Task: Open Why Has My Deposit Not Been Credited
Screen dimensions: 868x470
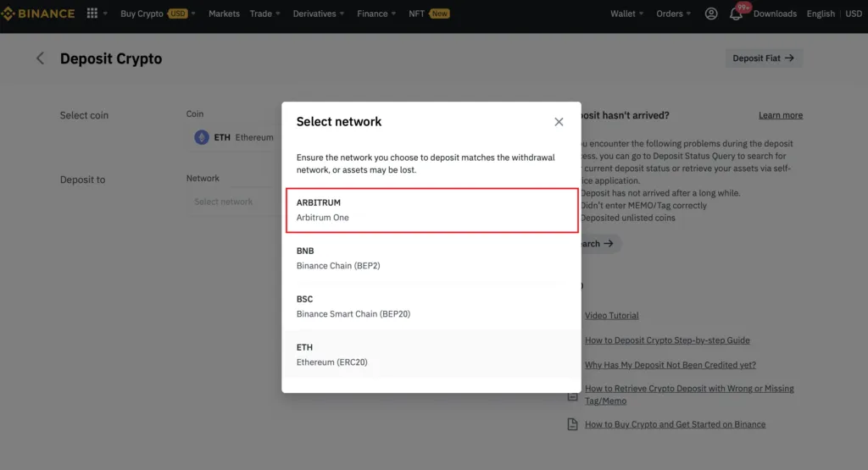Action: (x=670, y=365)
